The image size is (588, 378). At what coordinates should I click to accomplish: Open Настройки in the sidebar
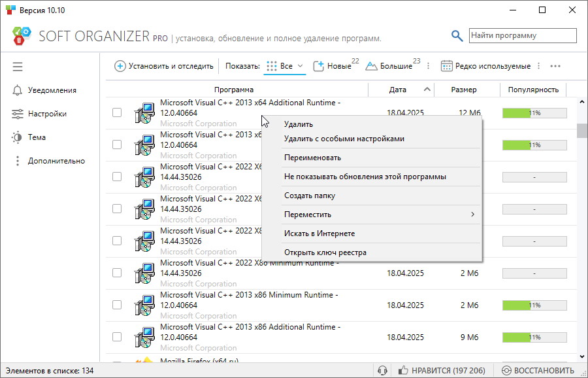tap(39, 114)
